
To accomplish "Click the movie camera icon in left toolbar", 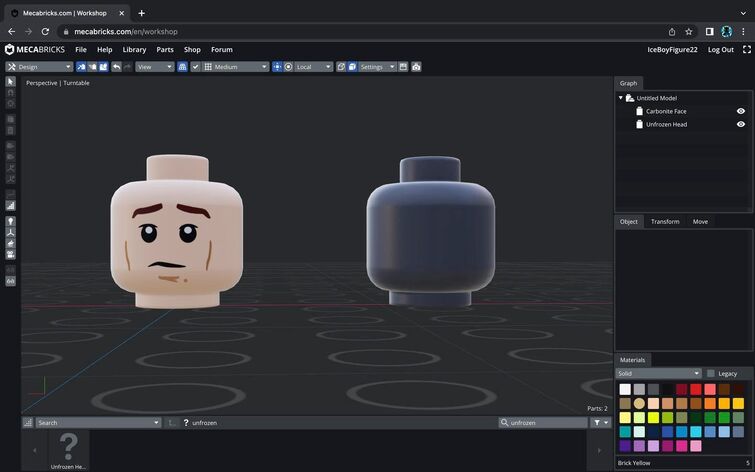I will 10,254.
